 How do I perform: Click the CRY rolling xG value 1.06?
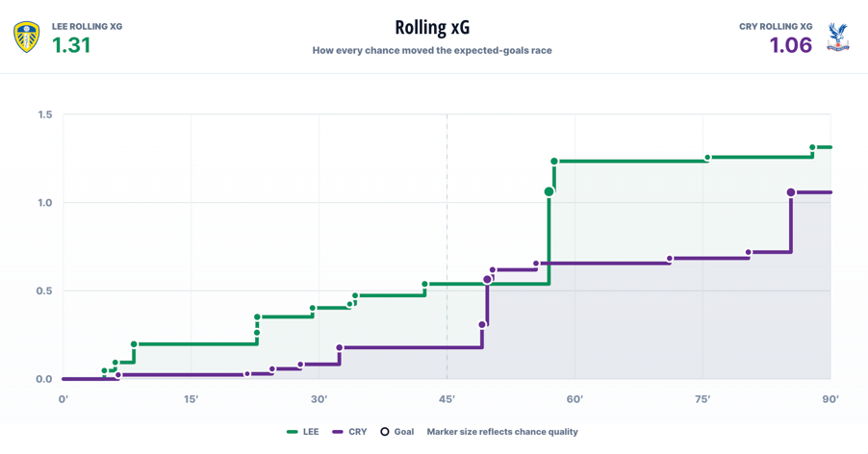pos(790,45)
